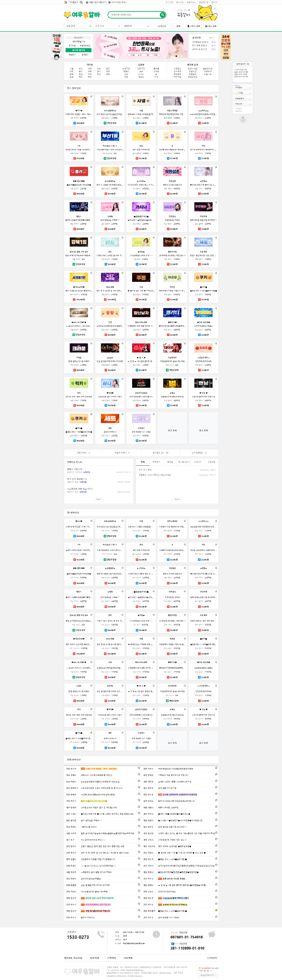
Task: Click the clock icon in the footer
Action: point(156,934)
